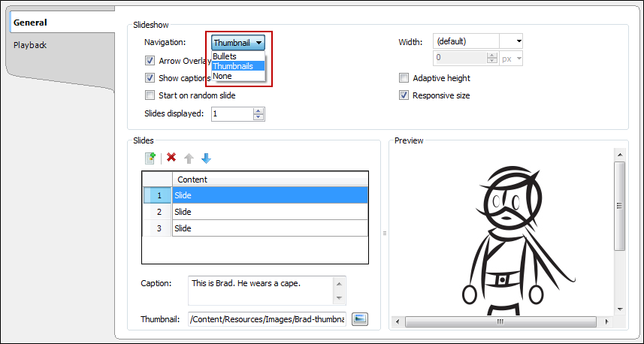Click Preview scroll up arrow
644x344 pixels.
(x=620, y=155)
